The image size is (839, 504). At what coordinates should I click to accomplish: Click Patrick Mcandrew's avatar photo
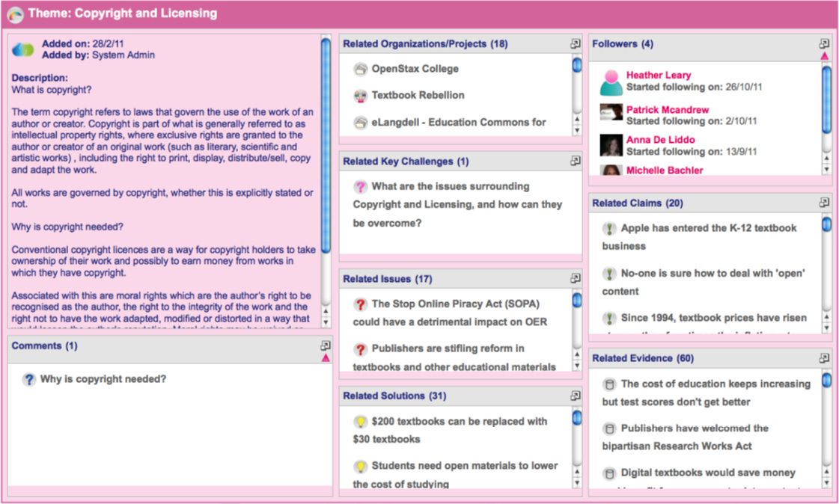click(611, 112)
